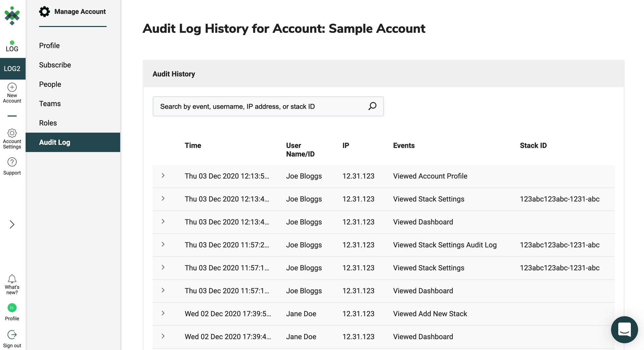
Task: Open the Roles menu item
Action: [x=48, y=123]
